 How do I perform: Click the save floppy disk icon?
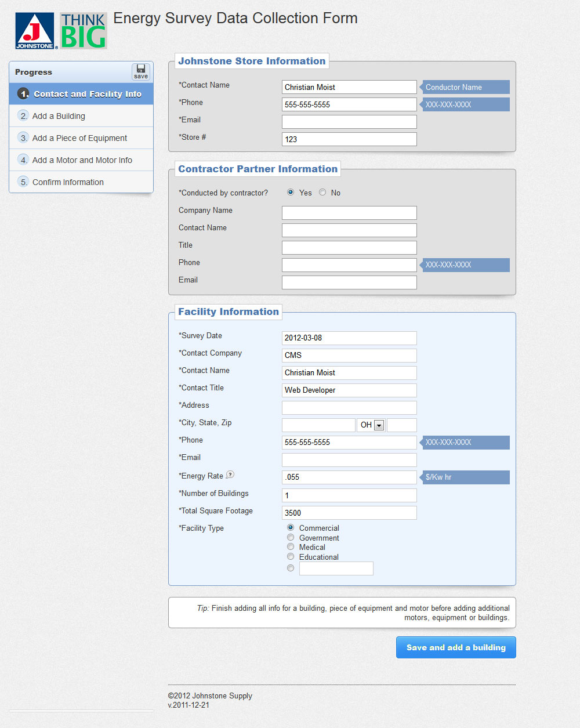coord(140,71)
